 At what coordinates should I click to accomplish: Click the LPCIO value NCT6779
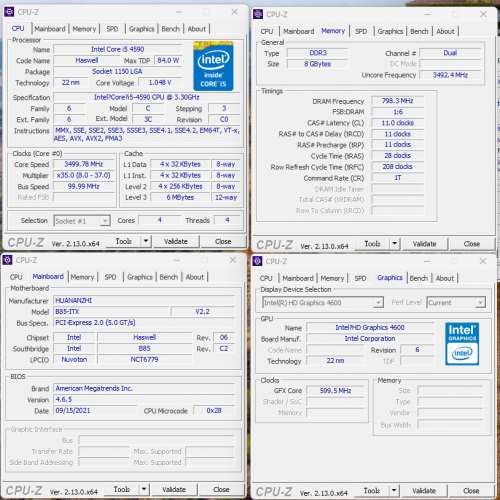pyautogui.click(x=144, y=359)
